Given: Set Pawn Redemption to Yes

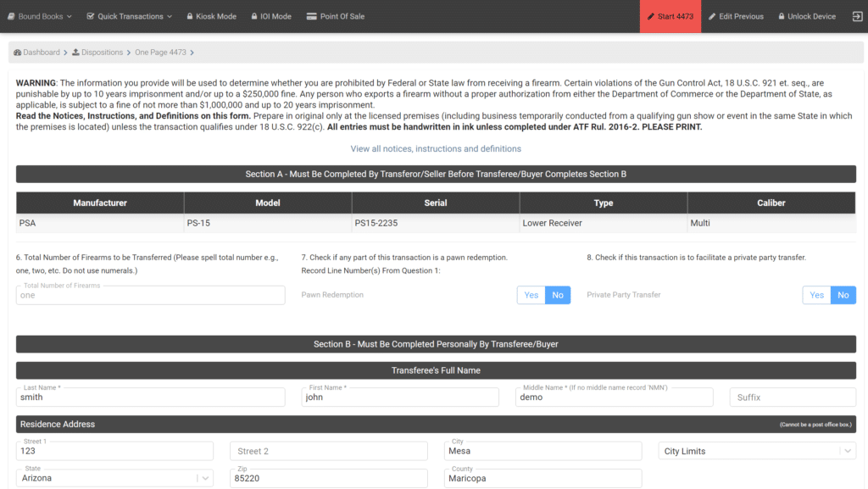Looking at the screenshot, I should (x=531, y=294).
